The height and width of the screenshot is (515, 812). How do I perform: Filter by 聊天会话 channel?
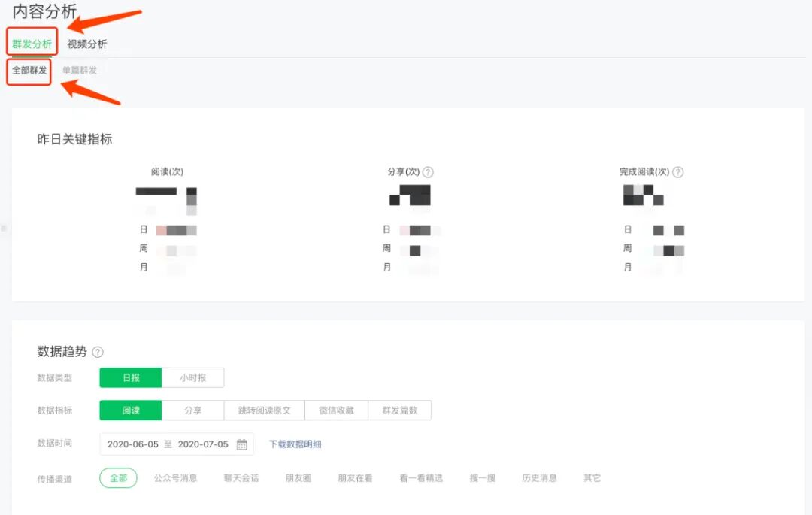coord(241,478)
